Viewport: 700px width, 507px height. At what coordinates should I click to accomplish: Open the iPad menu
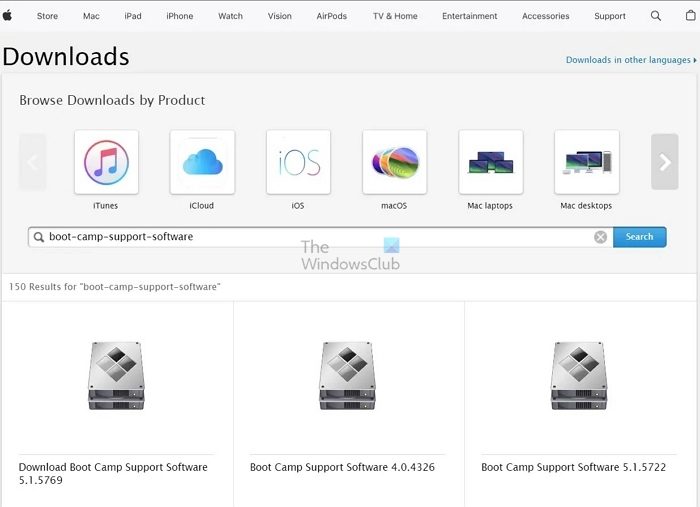[133, 16]
